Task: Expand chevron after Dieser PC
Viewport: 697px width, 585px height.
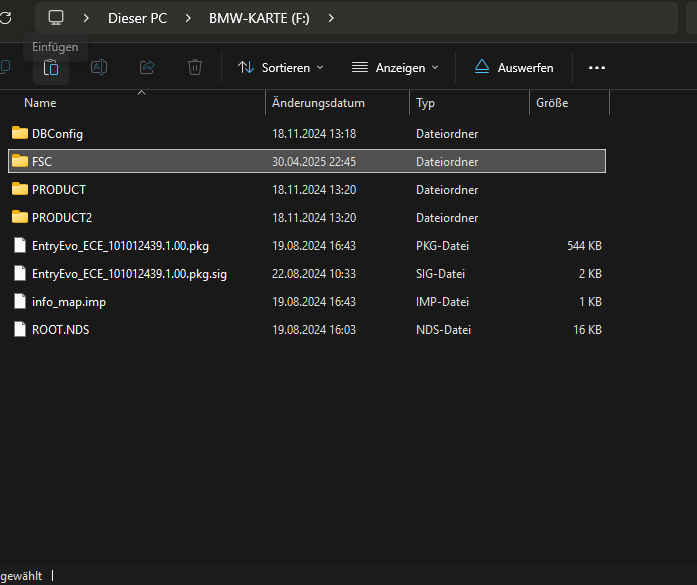Action: 188,18
